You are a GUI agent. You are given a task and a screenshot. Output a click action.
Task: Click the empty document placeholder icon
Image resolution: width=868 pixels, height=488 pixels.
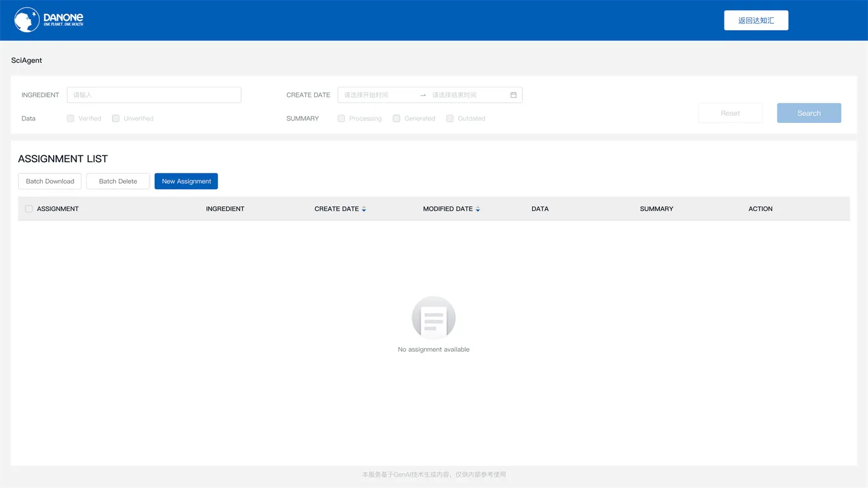tap(433, 318)
